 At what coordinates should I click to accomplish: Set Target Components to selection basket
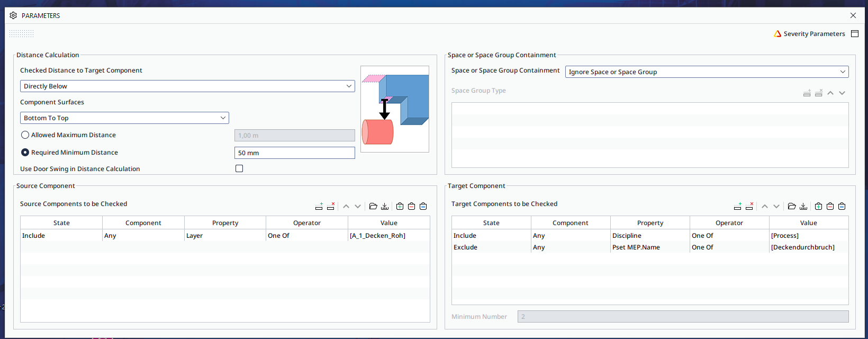842,206
